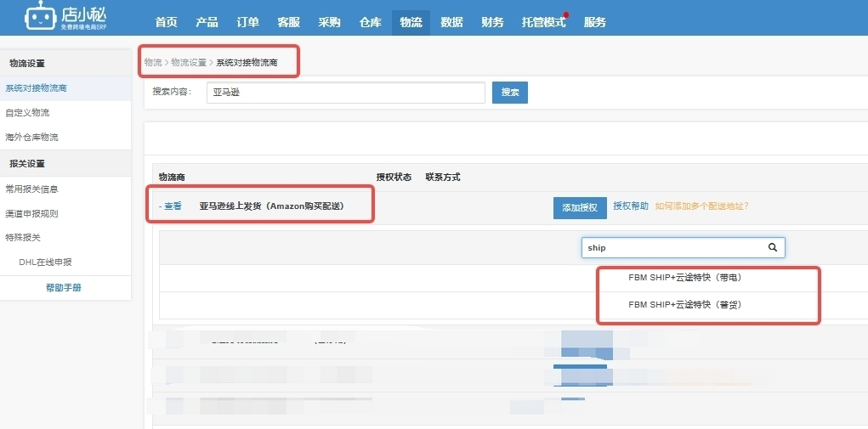Click the 联系方式 column header

click(442, 177)
